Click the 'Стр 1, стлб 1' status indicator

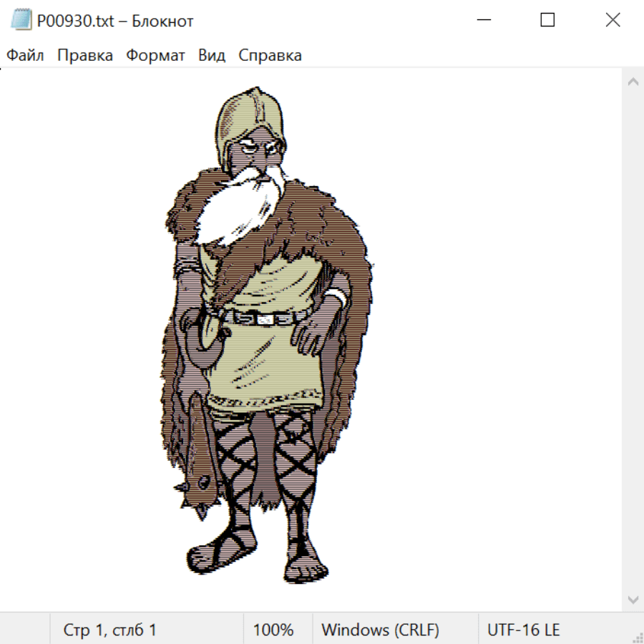109,630
